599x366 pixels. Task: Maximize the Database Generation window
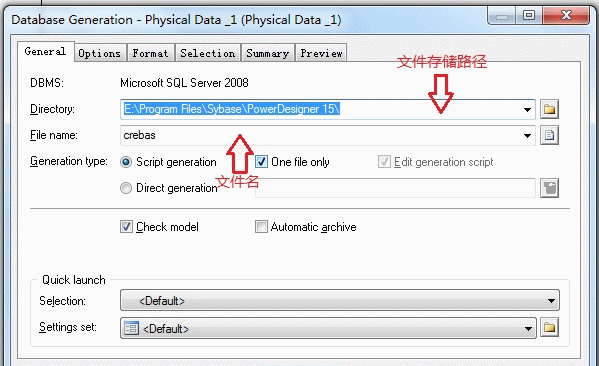click(x=529, y=16)
